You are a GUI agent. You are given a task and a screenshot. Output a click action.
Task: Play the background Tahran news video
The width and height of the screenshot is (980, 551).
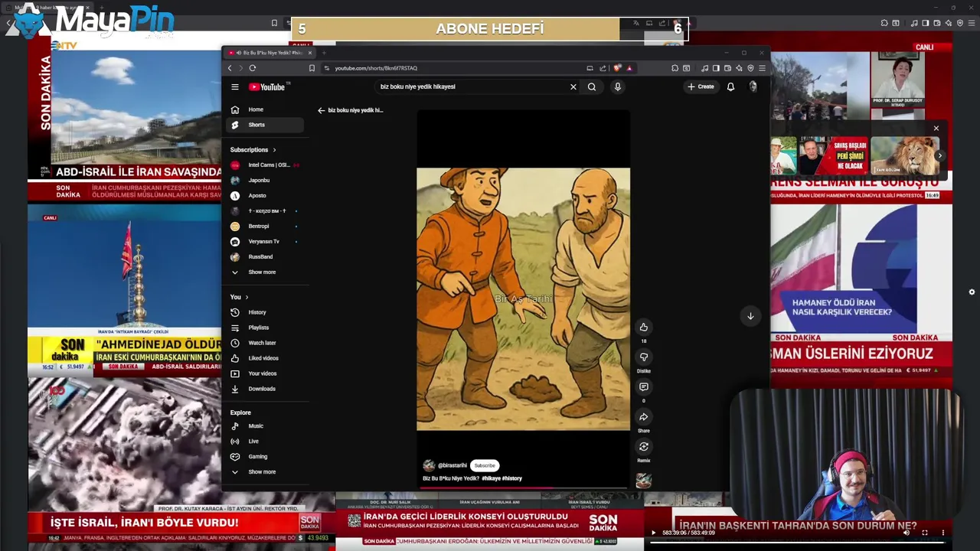(653, 533)
